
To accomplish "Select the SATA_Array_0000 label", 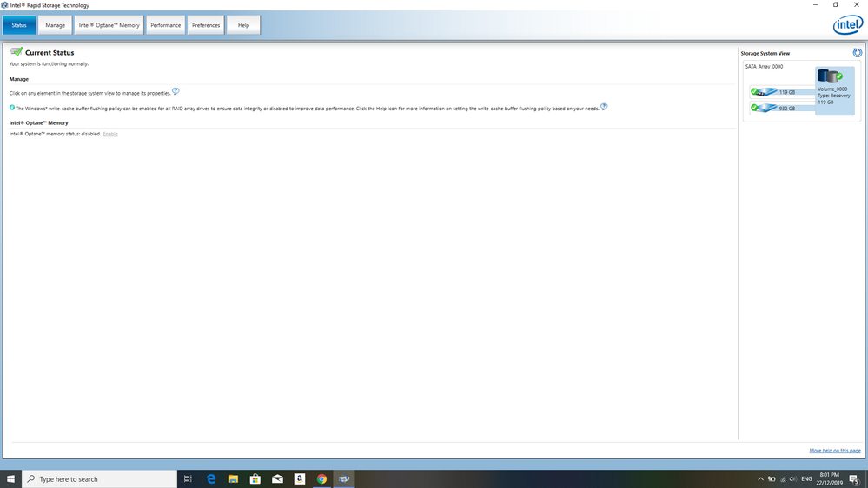I will (764, 66).
